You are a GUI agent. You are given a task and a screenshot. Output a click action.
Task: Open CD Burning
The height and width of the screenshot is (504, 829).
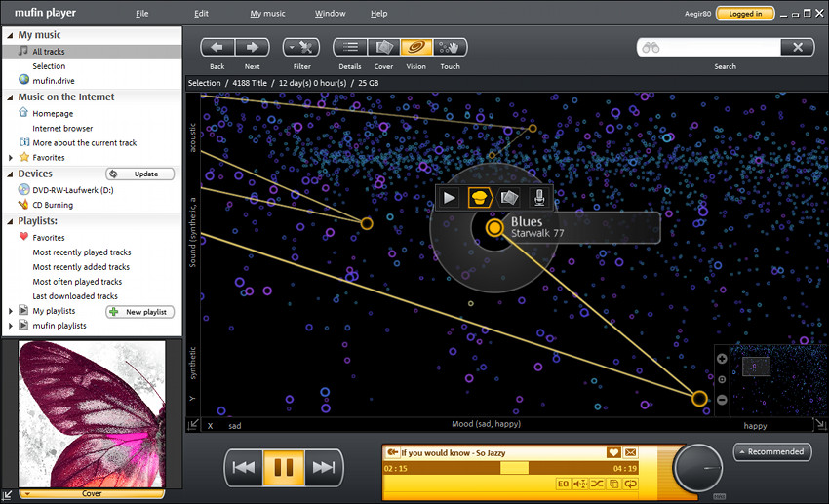53,205
